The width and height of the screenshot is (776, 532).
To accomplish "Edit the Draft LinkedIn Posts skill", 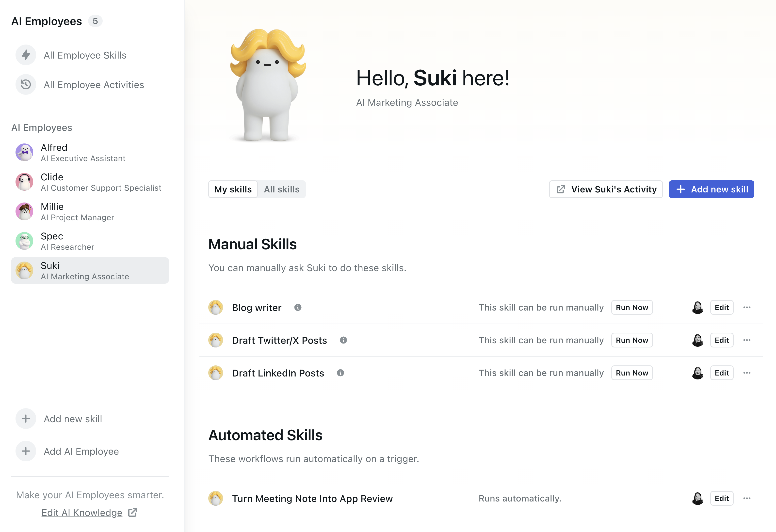I will [722, 373].
